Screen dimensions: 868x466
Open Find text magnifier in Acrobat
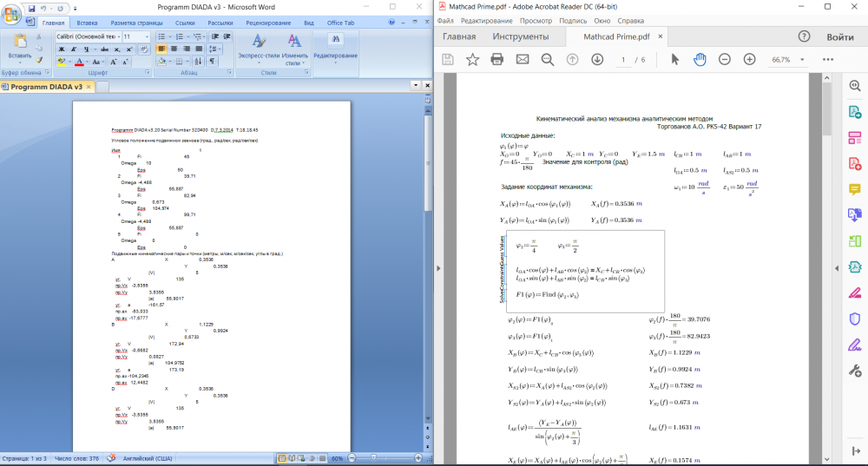548,60
